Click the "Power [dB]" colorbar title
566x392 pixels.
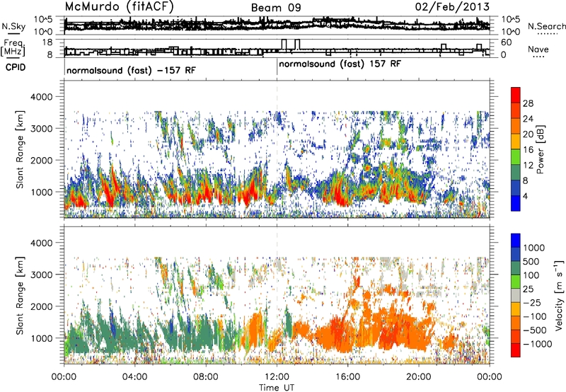pyautogui.click(x=541, y=149)
